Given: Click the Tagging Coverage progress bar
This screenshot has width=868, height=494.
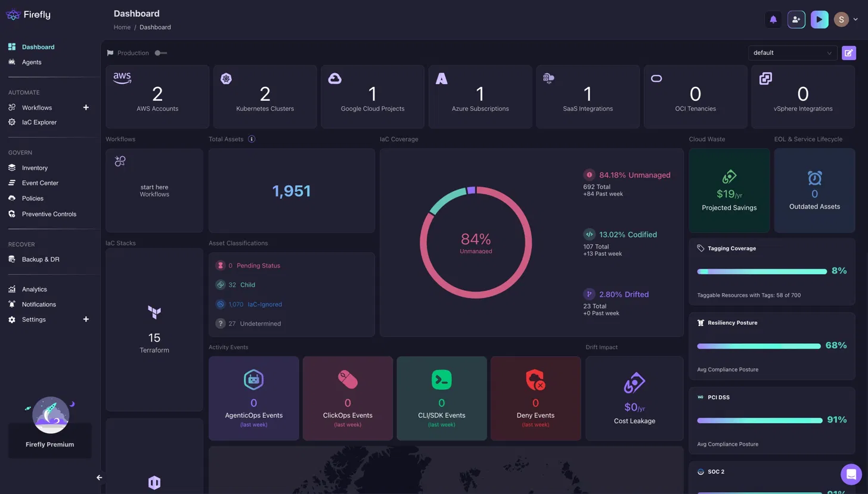Looking at the screenshot, I should [x=762, y=272].
